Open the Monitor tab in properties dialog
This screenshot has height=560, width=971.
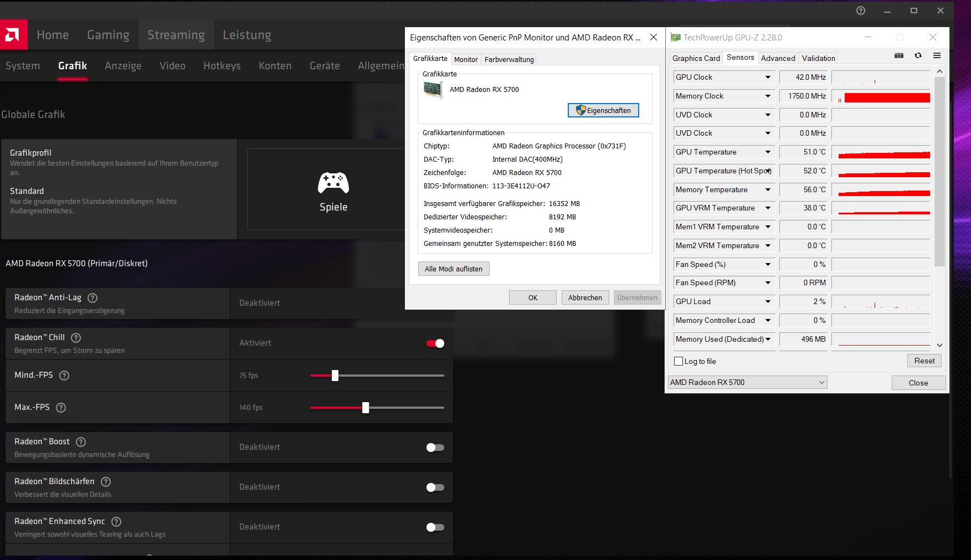point(466,60)
